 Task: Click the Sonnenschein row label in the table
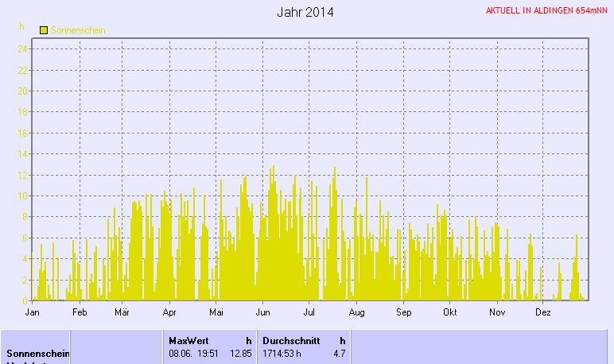click(36, 353)
